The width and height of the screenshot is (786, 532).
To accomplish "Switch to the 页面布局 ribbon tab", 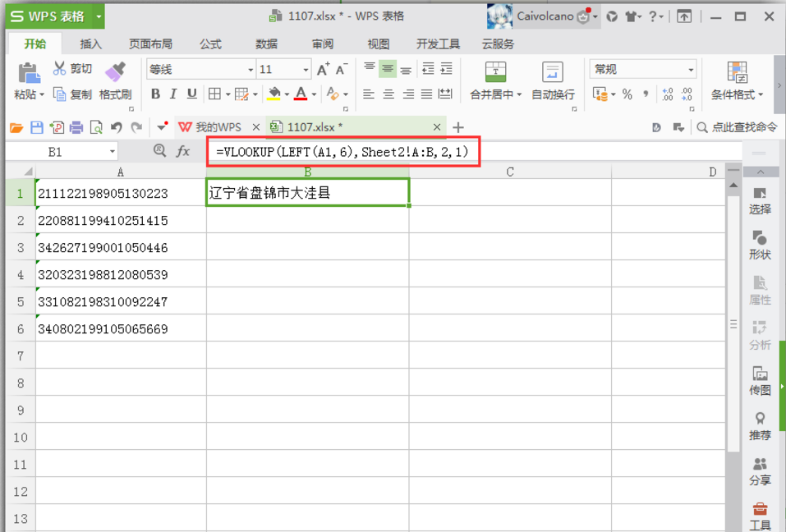I will (150, 44).
